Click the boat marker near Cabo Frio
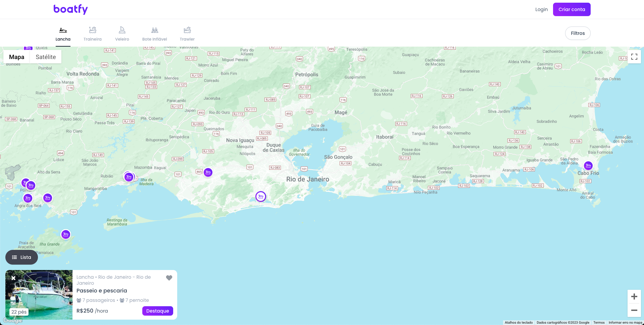 [x=588, y=166]
